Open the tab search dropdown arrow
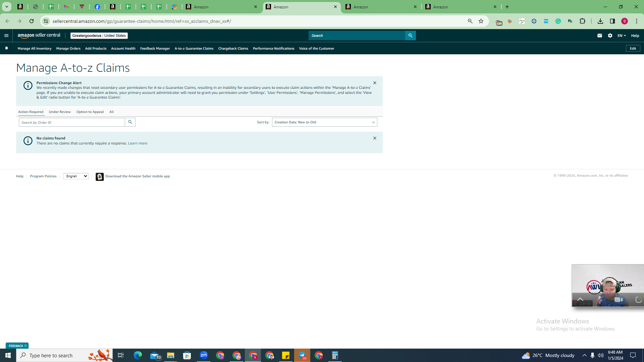This screenshot has height=362, width=644. tap(6, 7)
